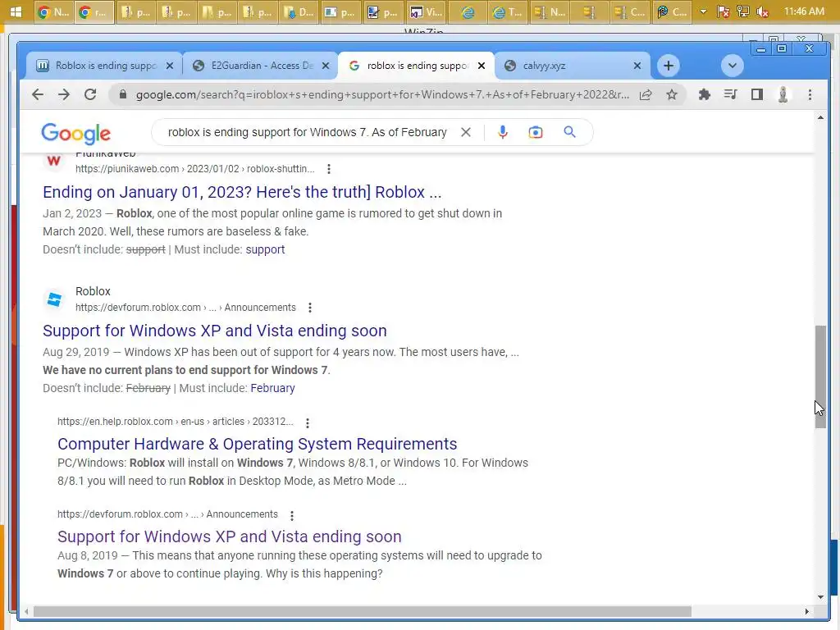
Task: Click the scroll up arrow
Action: (820, 117)
